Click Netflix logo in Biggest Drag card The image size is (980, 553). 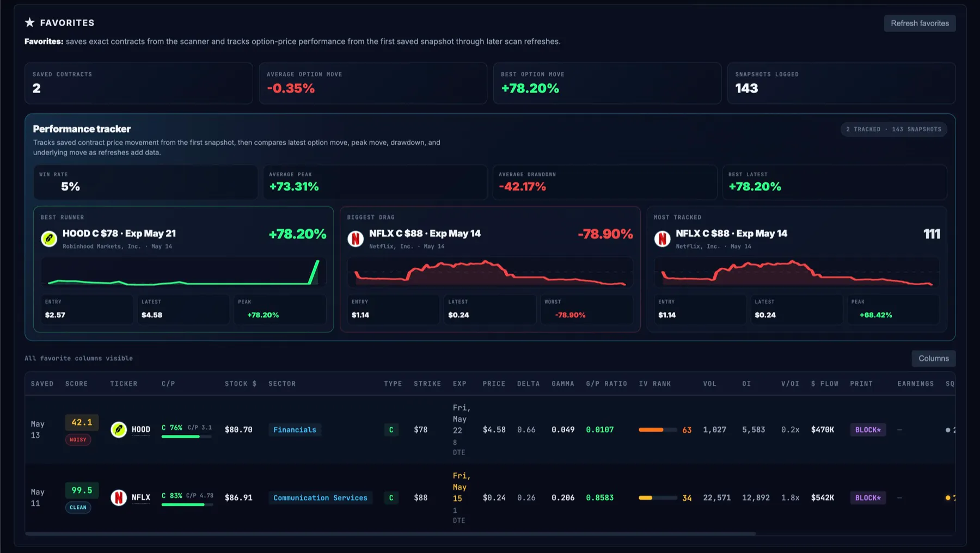click(356, 238)
